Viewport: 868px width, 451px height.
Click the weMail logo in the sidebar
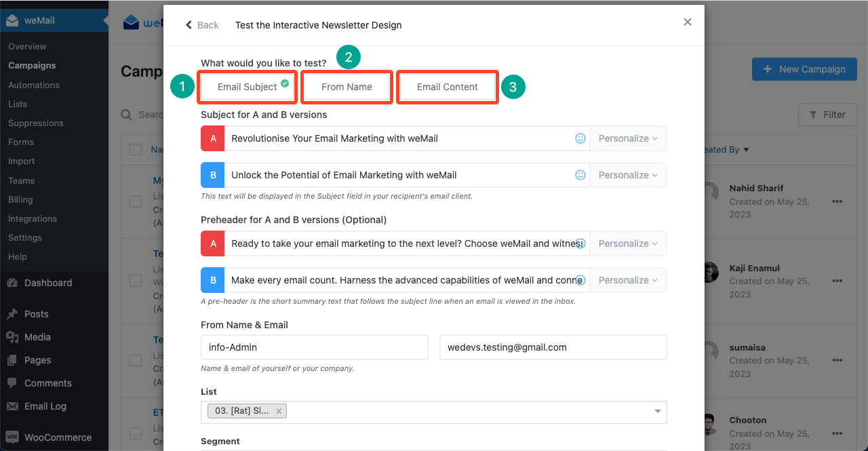point(12,20)
